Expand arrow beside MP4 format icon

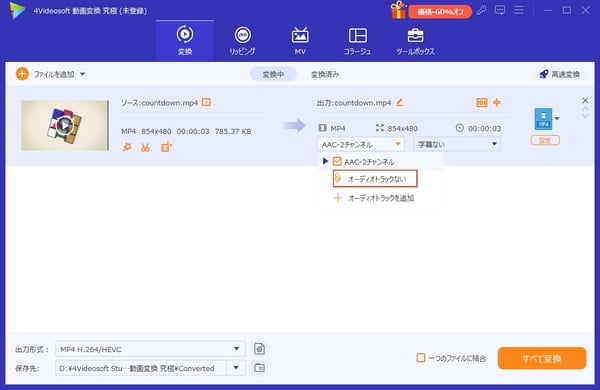tap(557, 119)
